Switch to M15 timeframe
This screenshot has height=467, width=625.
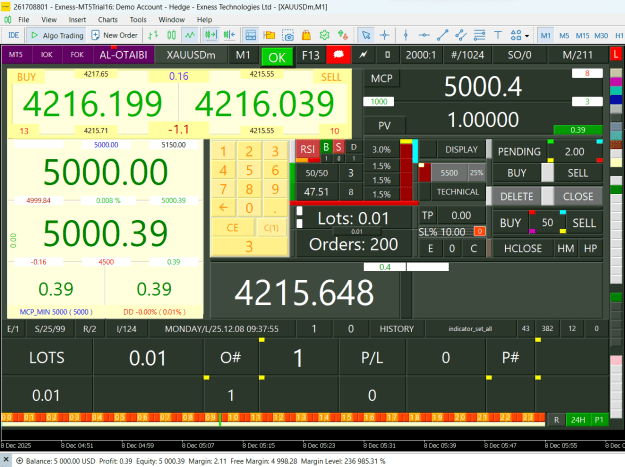(582, 35)
